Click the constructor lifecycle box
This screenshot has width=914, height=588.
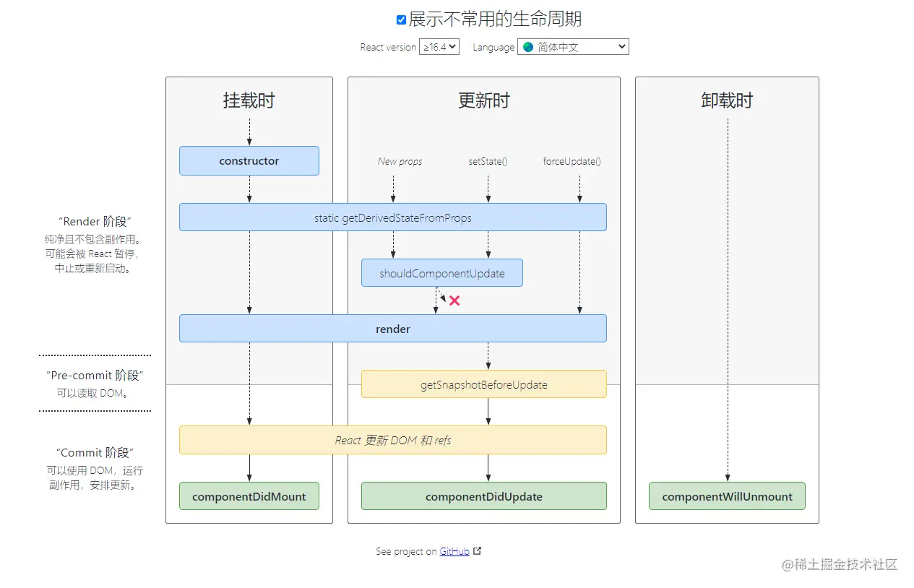coord(249,161)
